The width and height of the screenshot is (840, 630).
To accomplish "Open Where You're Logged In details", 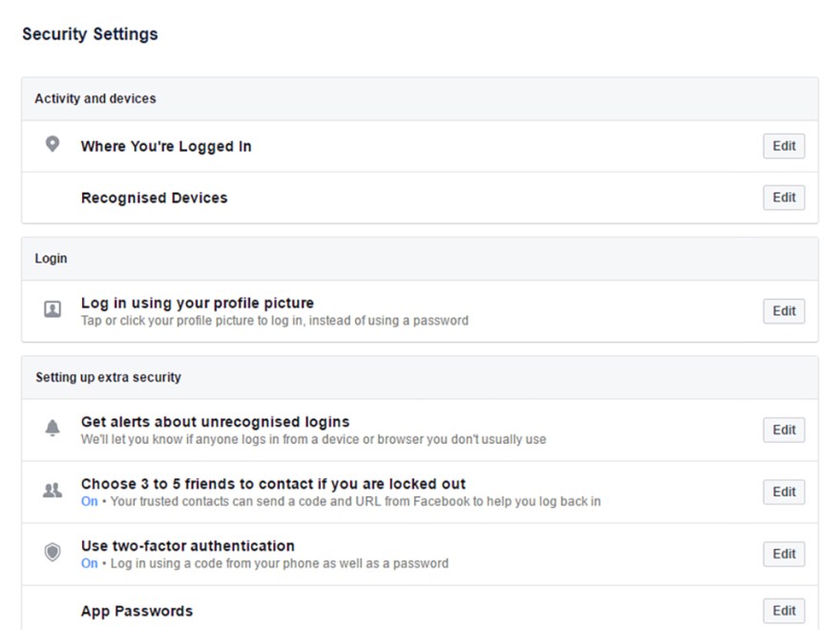I will 167,145.
